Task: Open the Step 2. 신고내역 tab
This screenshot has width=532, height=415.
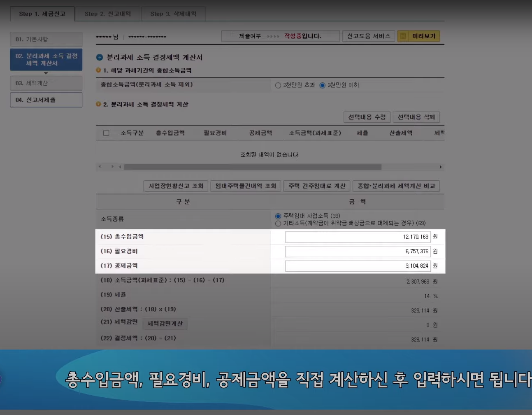Action: point(108,14)
